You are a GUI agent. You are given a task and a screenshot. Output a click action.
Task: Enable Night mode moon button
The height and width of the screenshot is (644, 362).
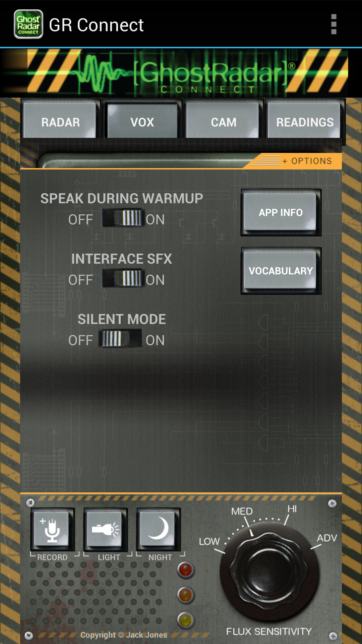158,529
